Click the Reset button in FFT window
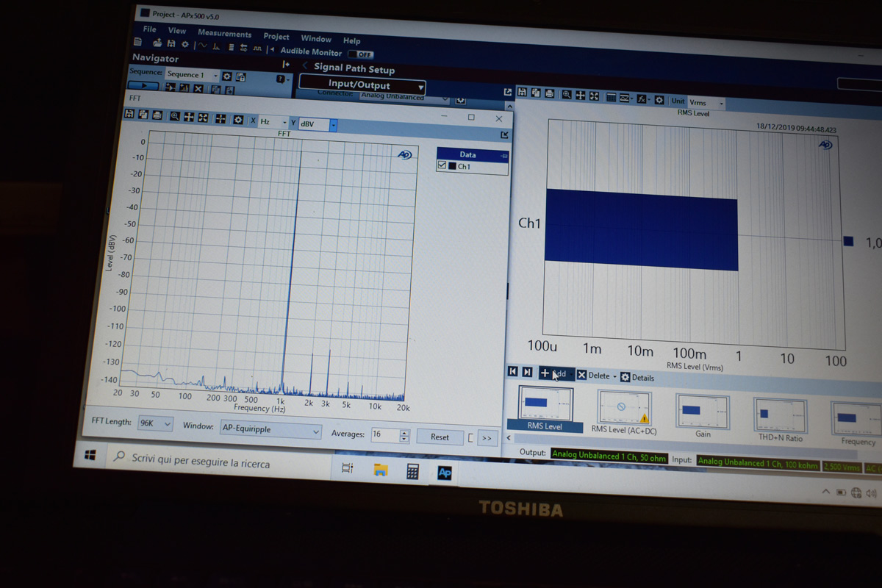This screenshot has width=882, height=588. (440, 437)
